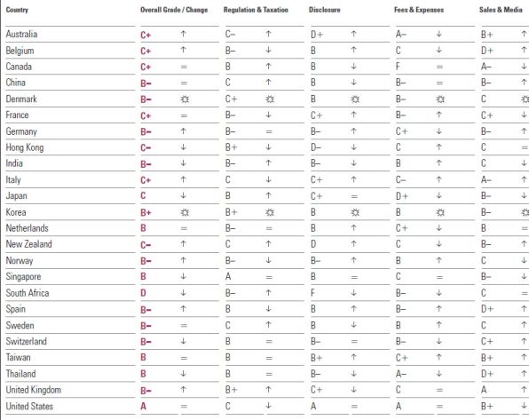Click Korea's overall grade star icon
Image resolution: width=529 pixels, height=420 pixels.
185,212
